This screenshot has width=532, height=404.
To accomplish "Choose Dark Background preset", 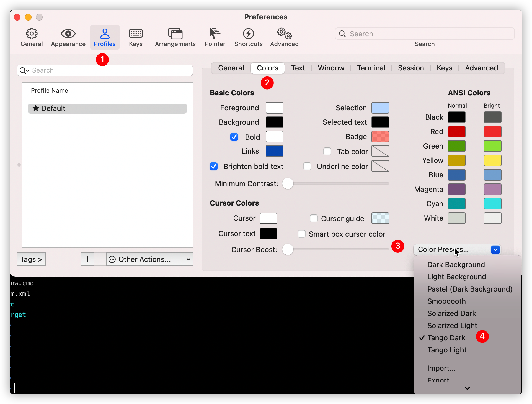I will tap(468, 265).
